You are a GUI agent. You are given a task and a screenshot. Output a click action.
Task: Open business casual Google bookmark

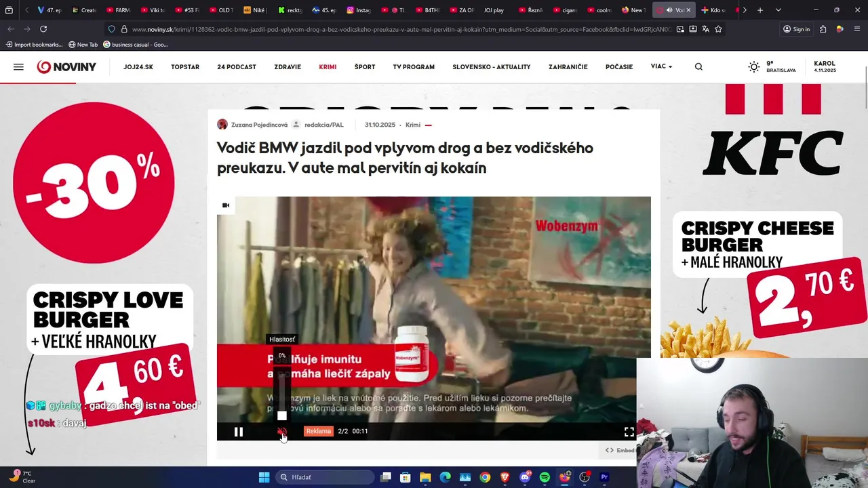136,45
